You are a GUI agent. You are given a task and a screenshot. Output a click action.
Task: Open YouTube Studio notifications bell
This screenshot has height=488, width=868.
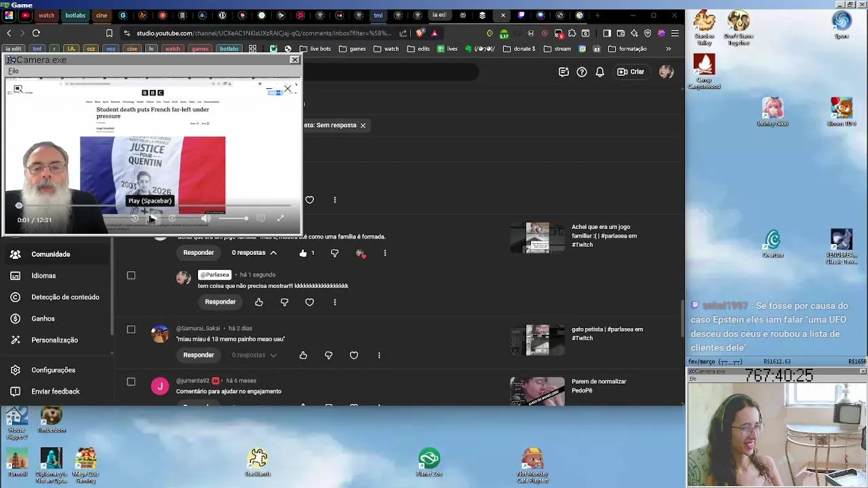(599, 72)
